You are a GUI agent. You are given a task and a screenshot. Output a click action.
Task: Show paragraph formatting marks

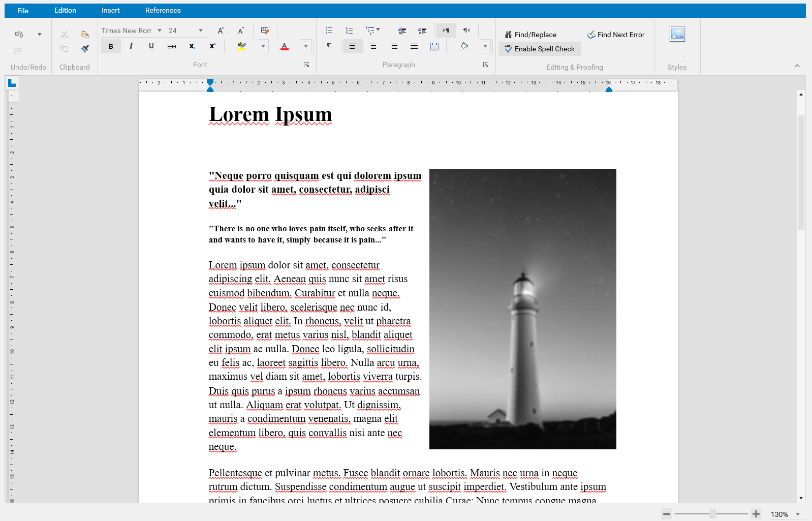tap(329, 46)
